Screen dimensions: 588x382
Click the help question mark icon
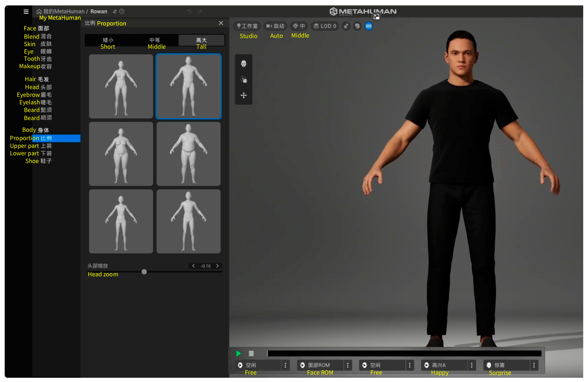click(122, 11)
